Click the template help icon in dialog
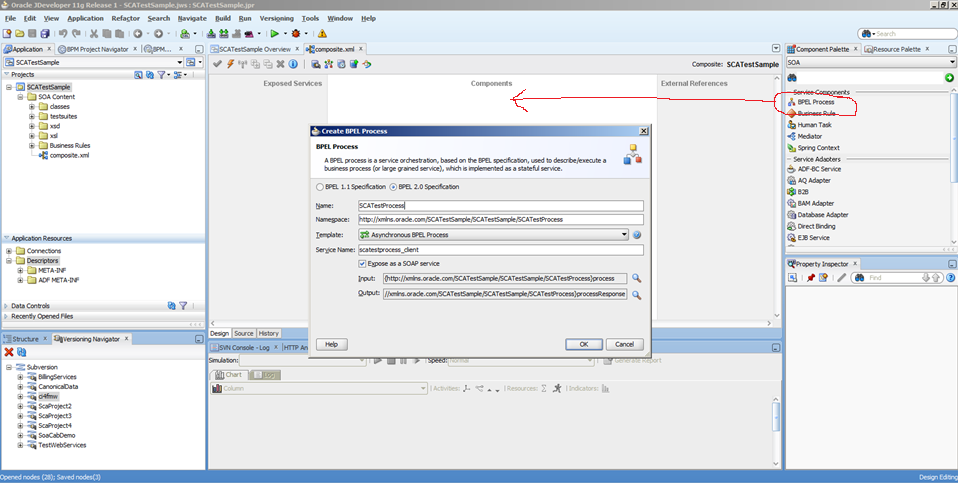Viewport: 958px width, 483px height. click(x=637, y=235)
